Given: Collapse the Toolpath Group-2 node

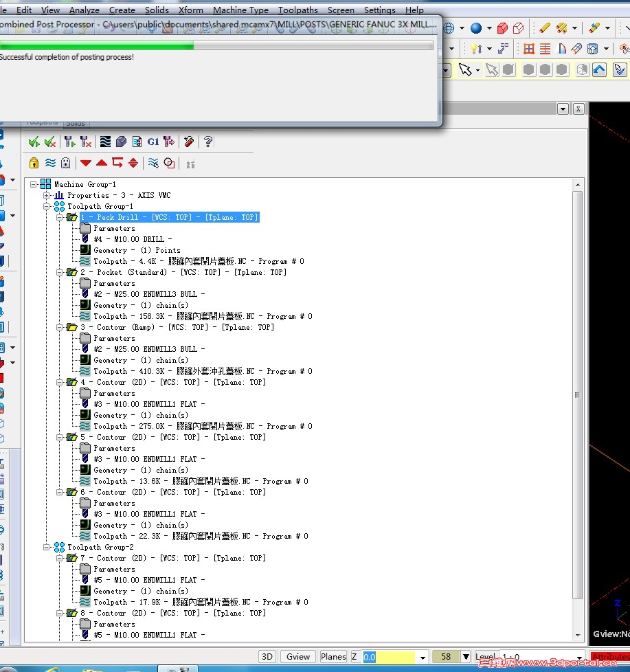Looking at the screenshot, I should coord(46,547).
